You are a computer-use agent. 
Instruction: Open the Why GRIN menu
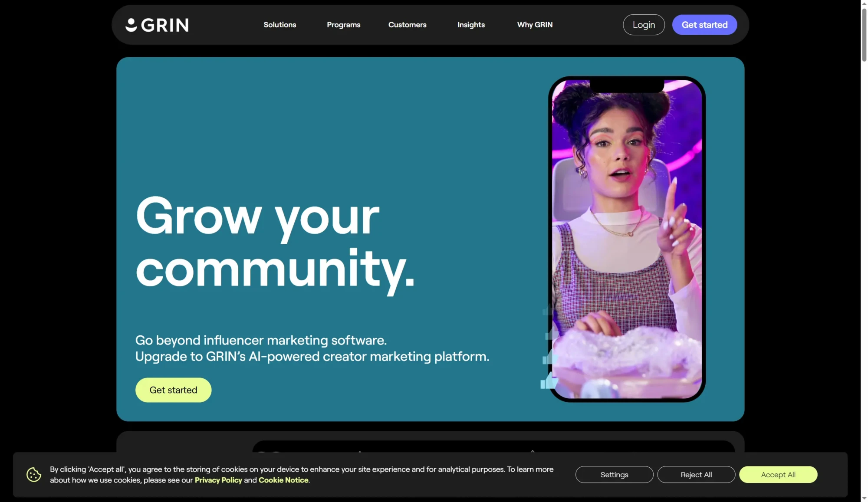(535, 25)
